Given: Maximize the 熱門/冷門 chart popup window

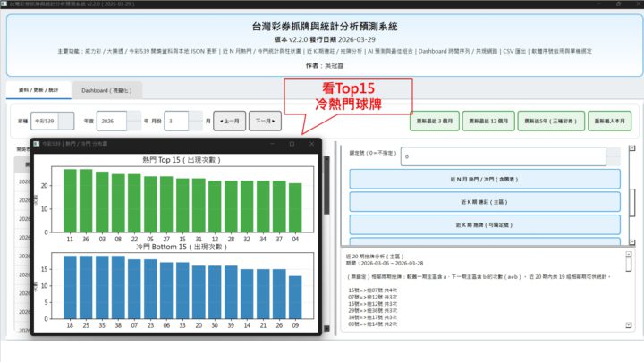Looking at the screenshot, I should (x=292, y=144).
